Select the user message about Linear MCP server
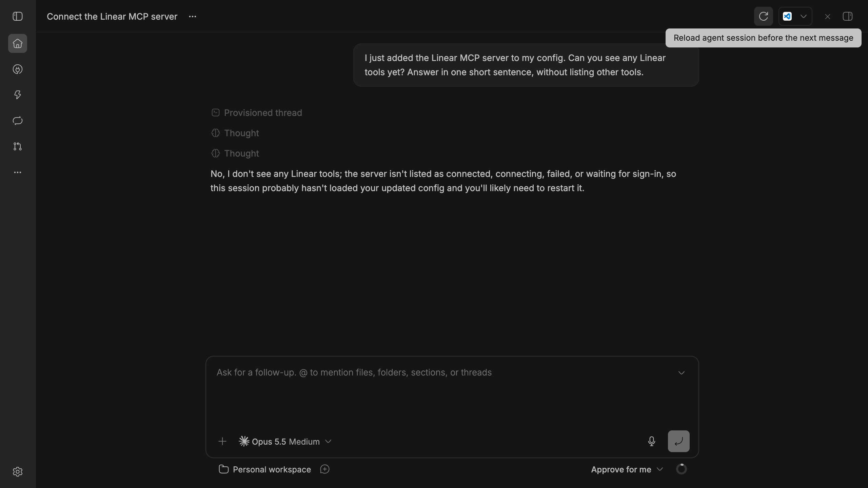This screenshot has width=868, height=488. point(526,65)
